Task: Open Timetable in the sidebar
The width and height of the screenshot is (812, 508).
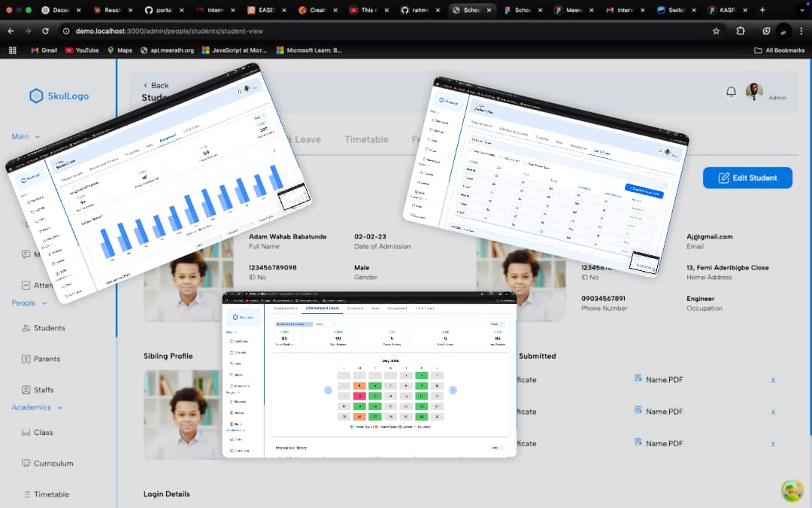Action: (x=46, y=494)
